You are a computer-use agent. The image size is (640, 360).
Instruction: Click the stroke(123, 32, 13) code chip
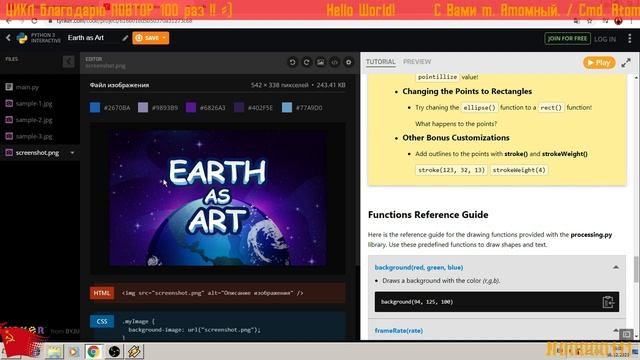(x=451, y=170)
